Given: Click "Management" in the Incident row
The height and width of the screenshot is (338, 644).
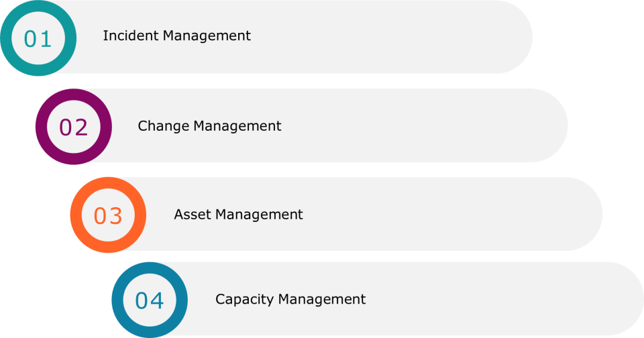Looking at the screenshot, I should [x=207, y=36].
